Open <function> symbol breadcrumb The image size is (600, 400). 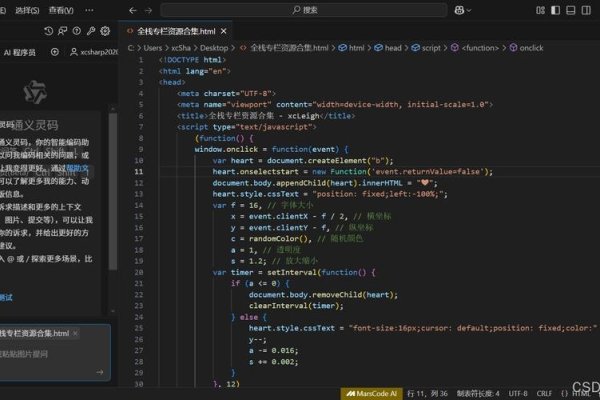point(475,48)
